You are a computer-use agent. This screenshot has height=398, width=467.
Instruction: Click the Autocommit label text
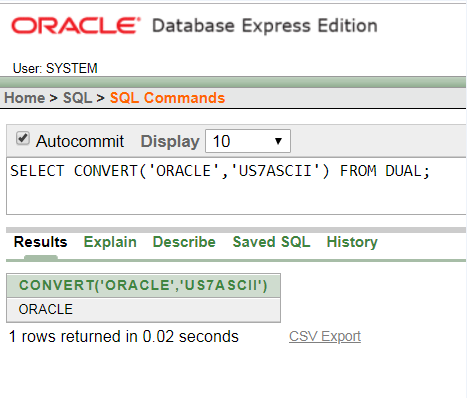pos(80,141)
